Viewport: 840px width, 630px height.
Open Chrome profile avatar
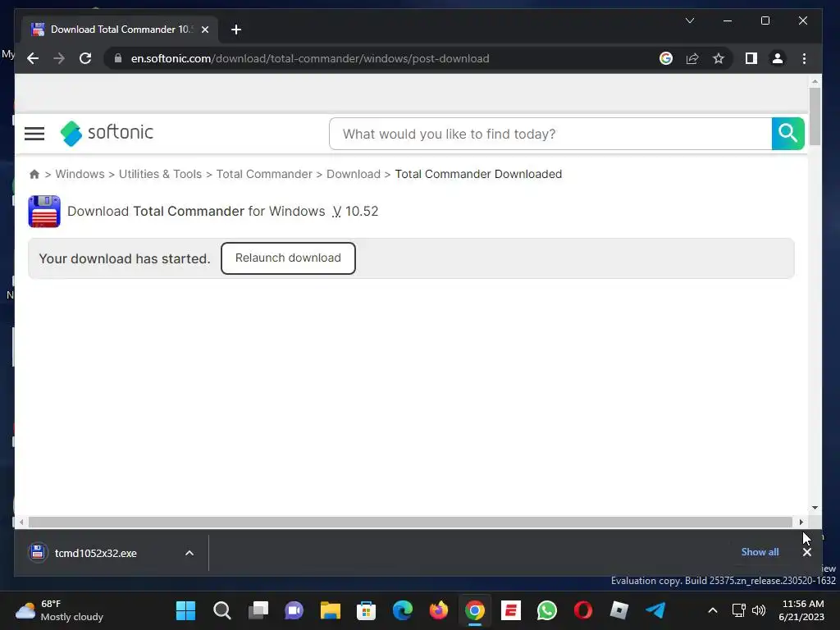778,58
